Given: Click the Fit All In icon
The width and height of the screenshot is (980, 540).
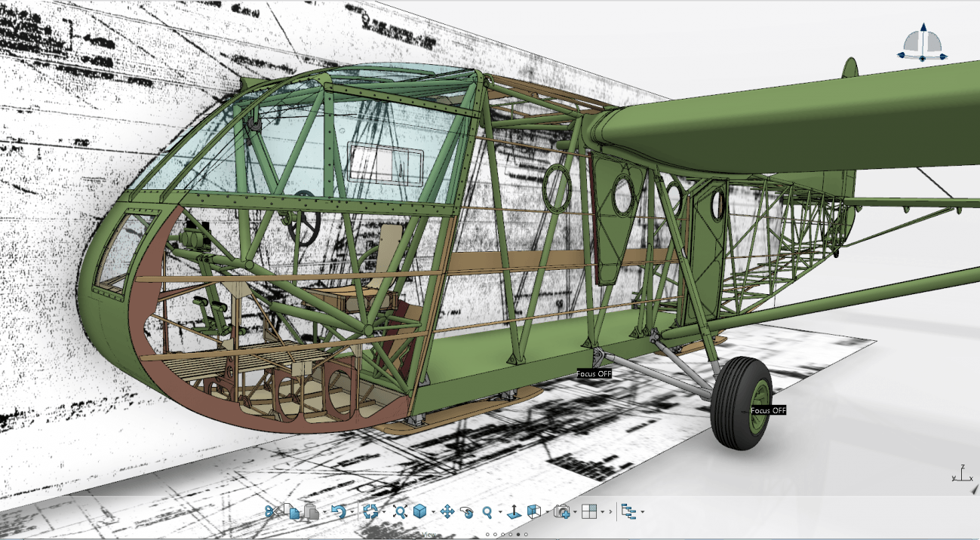Looking at the screenshot, I should (x=400, y=512).
